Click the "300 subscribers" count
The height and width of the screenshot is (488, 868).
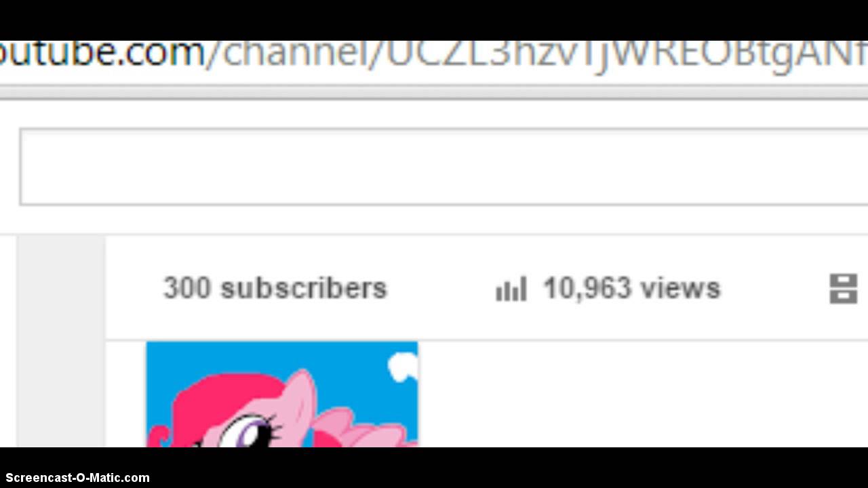275,288
